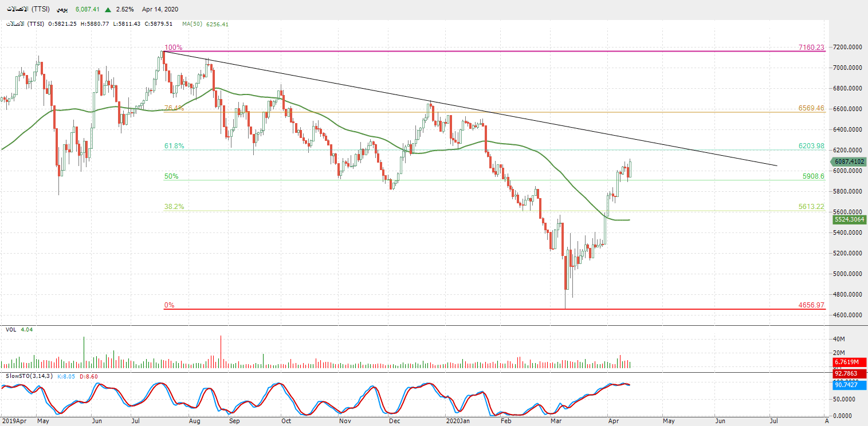Click the 6400.0000 price axis label
The width and height of the screenshot is (868, 426).
coord(847,129)
